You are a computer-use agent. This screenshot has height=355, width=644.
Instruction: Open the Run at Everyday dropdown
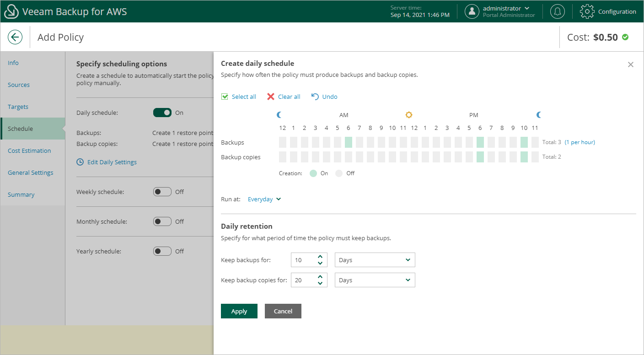[x=264, y=199]
